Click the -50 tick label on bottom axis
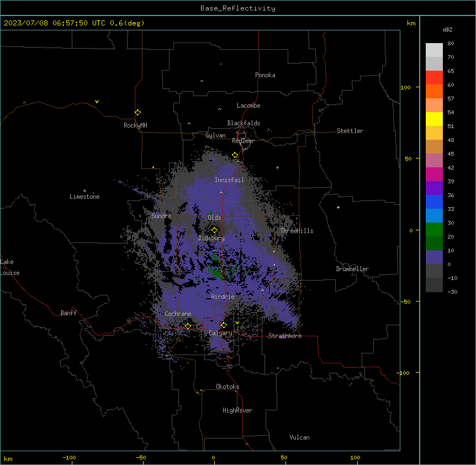 coord(141,457)
